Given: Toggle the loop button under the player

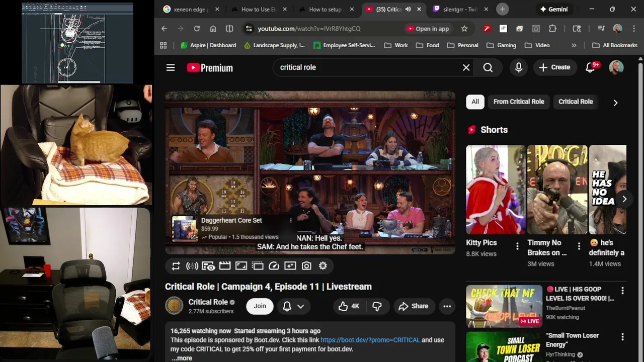Looking at the screenshot, I should 176,266.
